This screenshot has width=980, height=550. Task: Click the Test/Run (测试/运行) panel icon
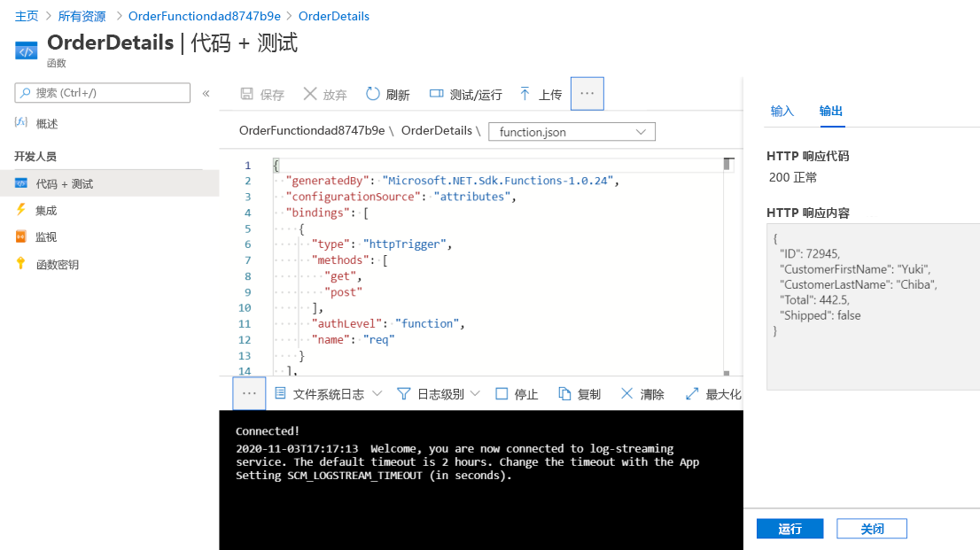point(436,94)
